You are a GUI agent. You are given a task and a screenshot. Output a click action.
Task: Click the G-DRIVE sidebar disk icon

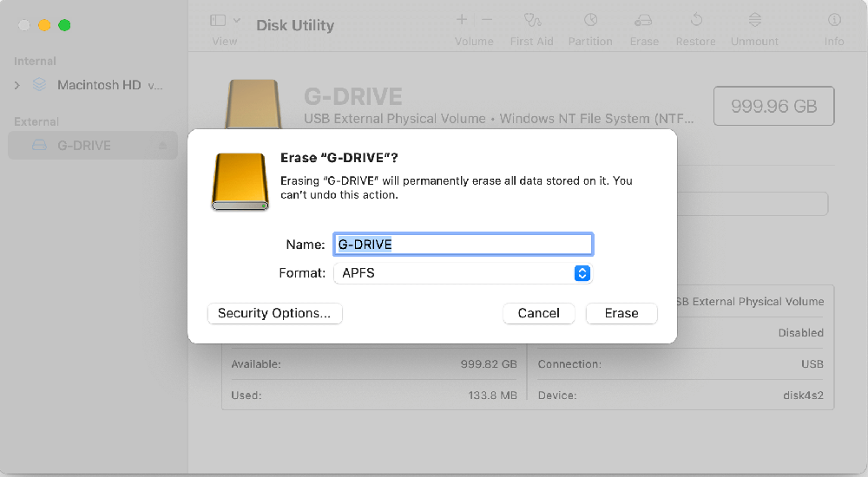[39, 146]
